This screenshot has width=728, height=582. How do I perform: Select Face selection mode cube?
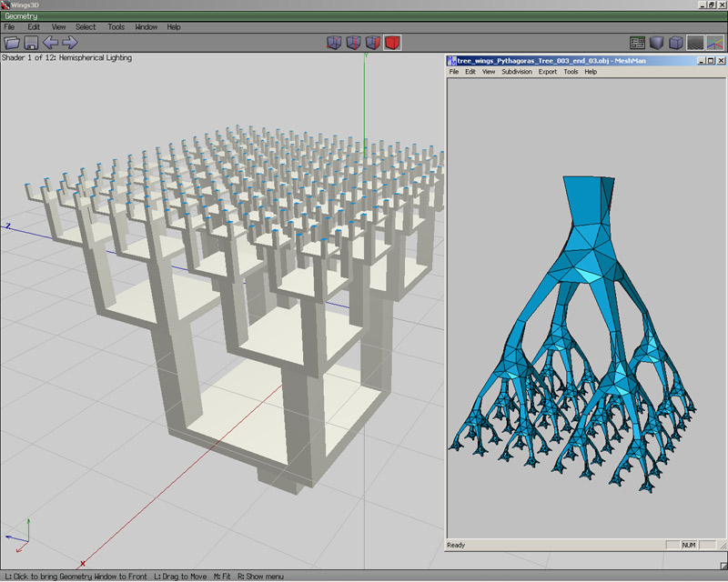coord(373,43)
